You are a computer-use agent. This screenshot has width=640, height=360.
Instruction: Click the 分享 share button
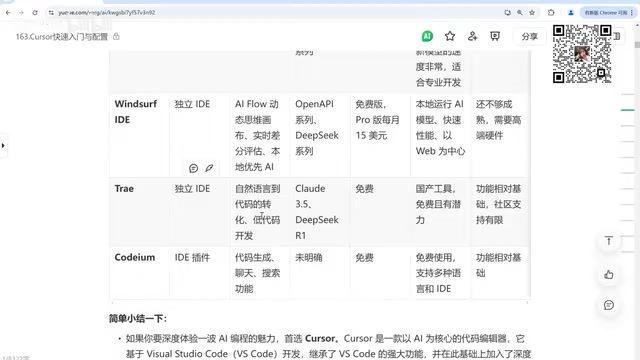529,36
